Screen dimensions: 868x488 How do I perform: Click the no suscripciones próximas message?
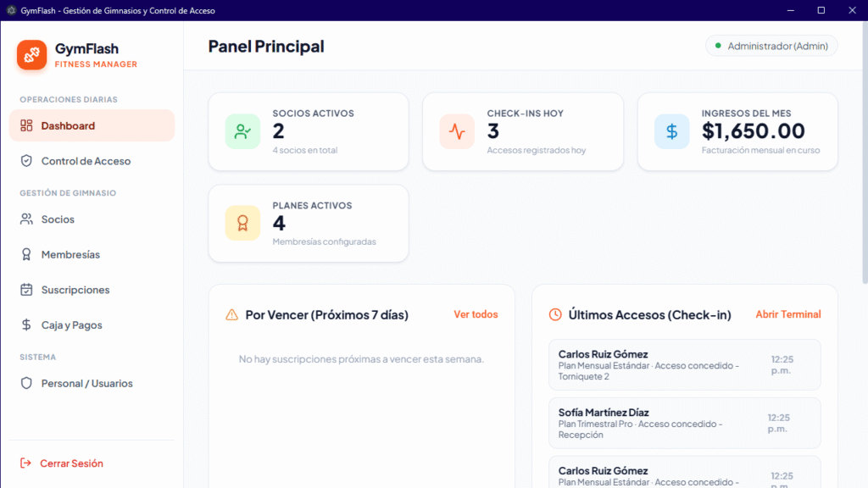[x=361, y=359]
